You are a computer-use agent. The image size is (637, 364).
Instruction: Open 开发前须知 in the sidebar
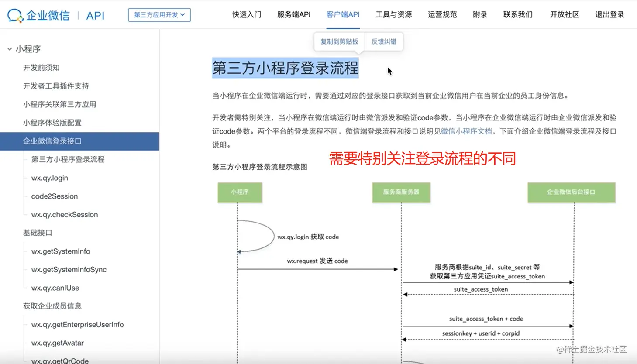pos(41,68)
